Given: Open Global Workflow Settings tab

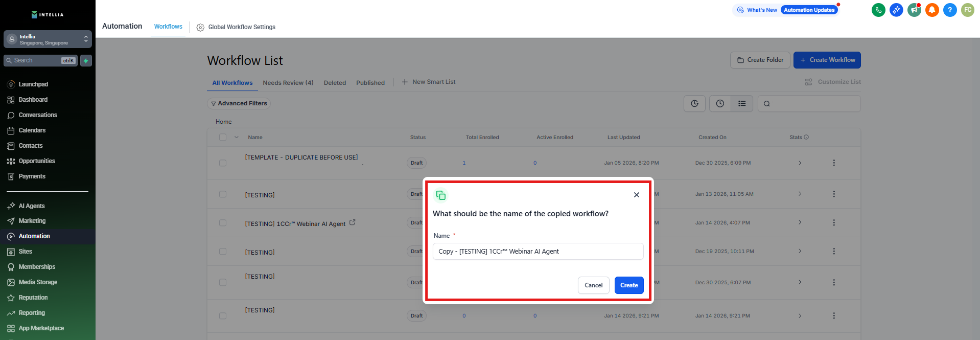Looking at the screenshot, I should [x=236, y=27].
